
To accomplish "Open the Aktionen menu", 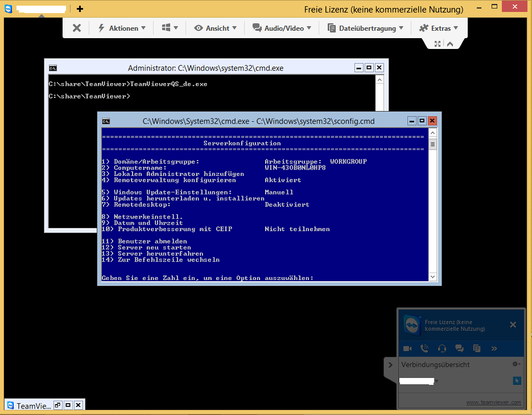I will tap(122, 28).
